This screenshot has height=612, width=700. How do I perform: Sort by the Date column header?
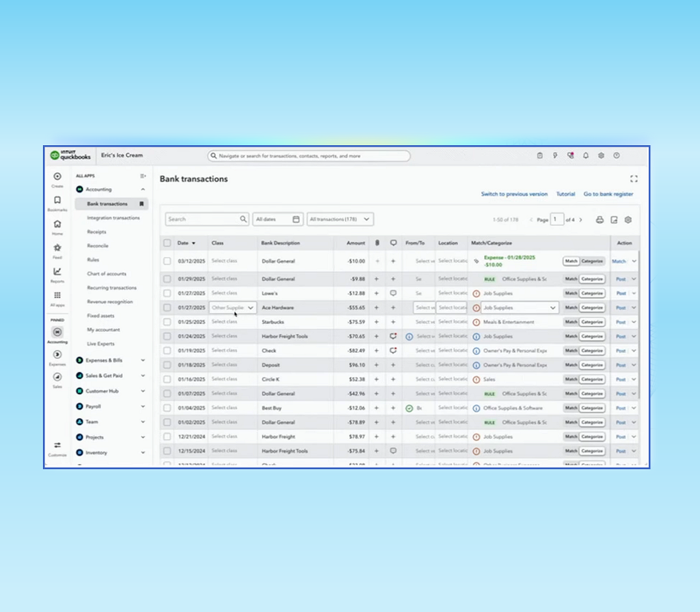click(x=186, y=243)
